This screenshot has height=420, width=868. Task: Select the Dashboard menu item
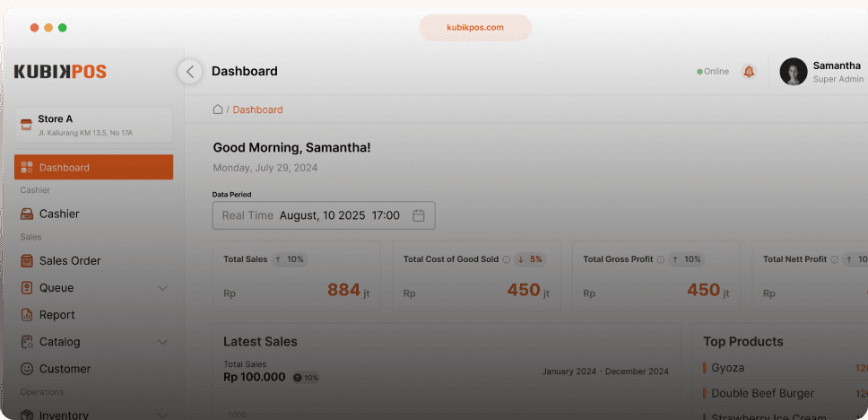(93, 168)
